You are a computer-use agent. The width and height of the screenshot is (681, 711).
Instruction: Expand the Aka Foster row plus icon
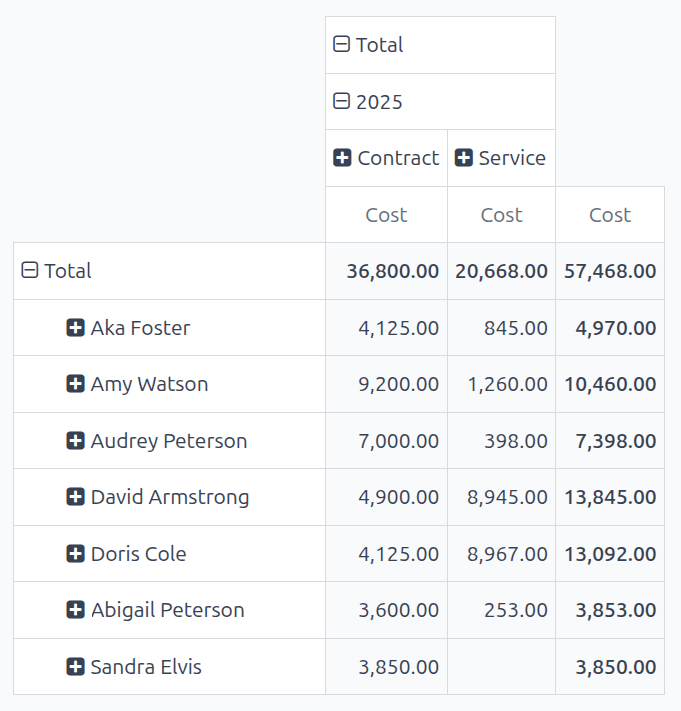click(75, 328)
